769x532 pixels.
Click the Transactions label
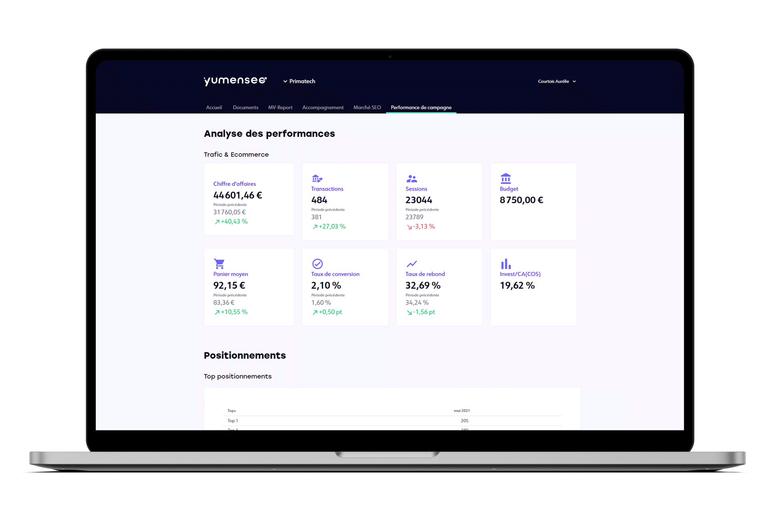point(327,189)
